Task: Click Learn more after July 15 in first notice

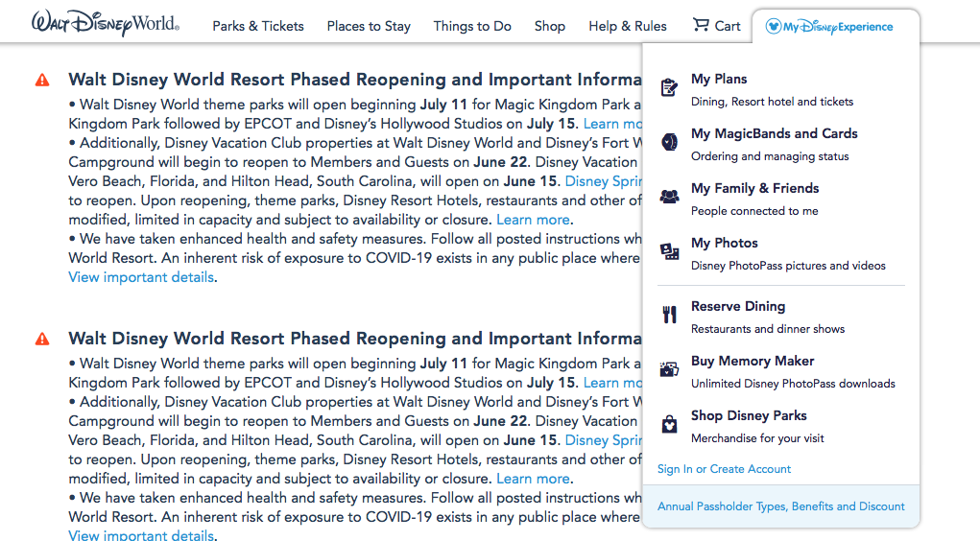Action: coord(612,124)
